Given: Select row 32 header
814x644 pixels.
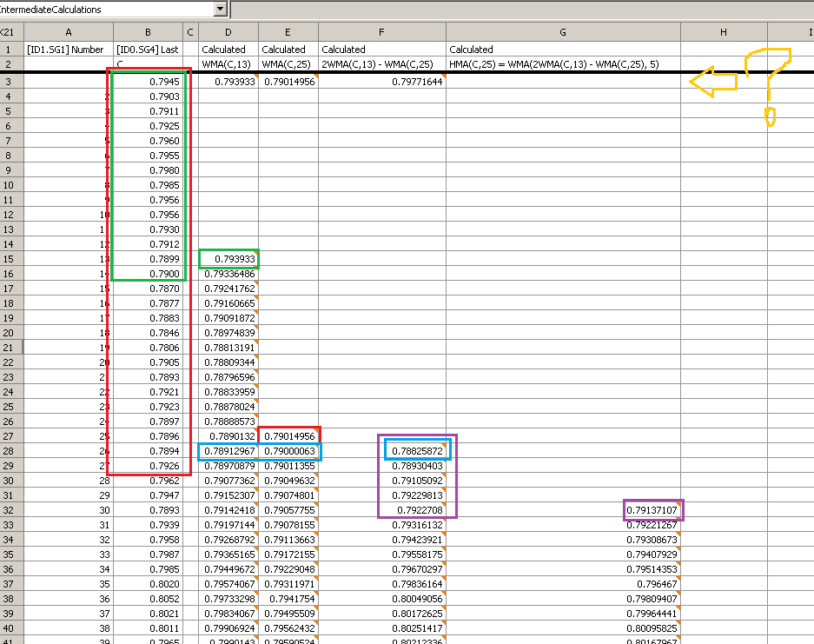Looking at the screenshot, I should tap(11, 510).
